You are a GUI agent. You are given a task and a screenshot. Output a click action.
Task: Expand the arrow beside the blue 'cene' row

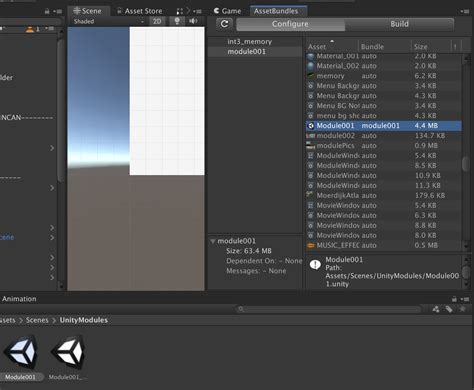(x=52, y=237)
